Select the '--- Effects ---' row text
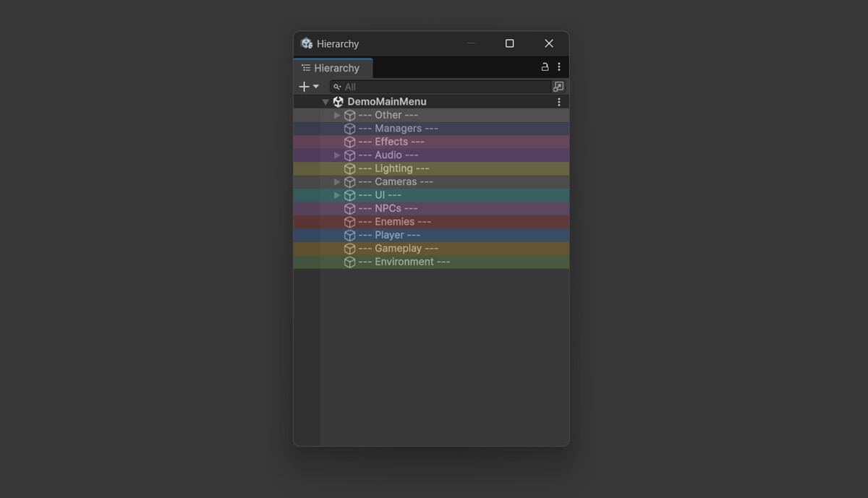Screen dimensions: 868x498 coord(391,142)
